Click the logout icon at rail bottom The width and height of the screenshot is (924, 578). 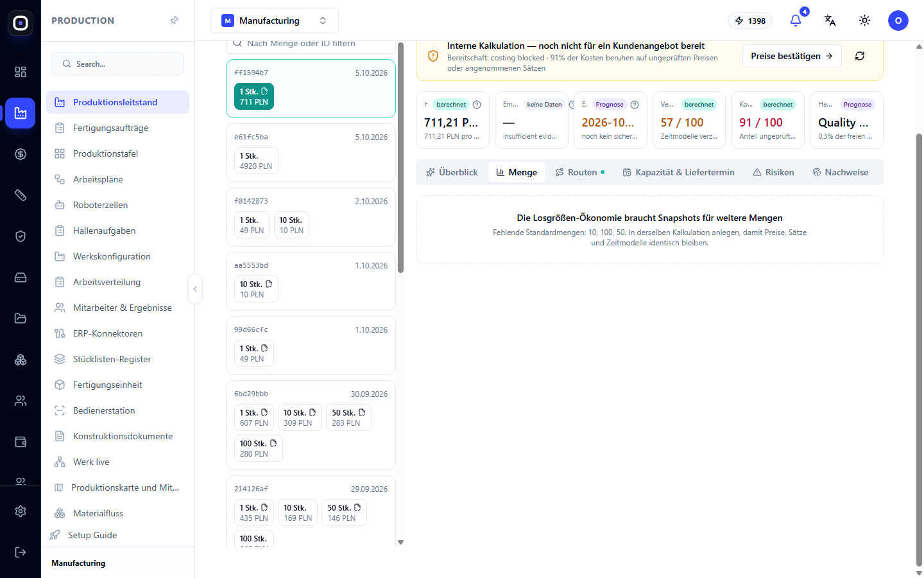click(21, 552)
